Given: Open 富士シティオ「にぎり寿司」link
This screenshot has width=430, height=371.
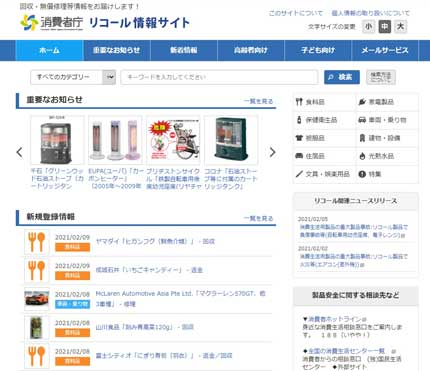Looking at the screenshot, I should click(x=164, y=356).
